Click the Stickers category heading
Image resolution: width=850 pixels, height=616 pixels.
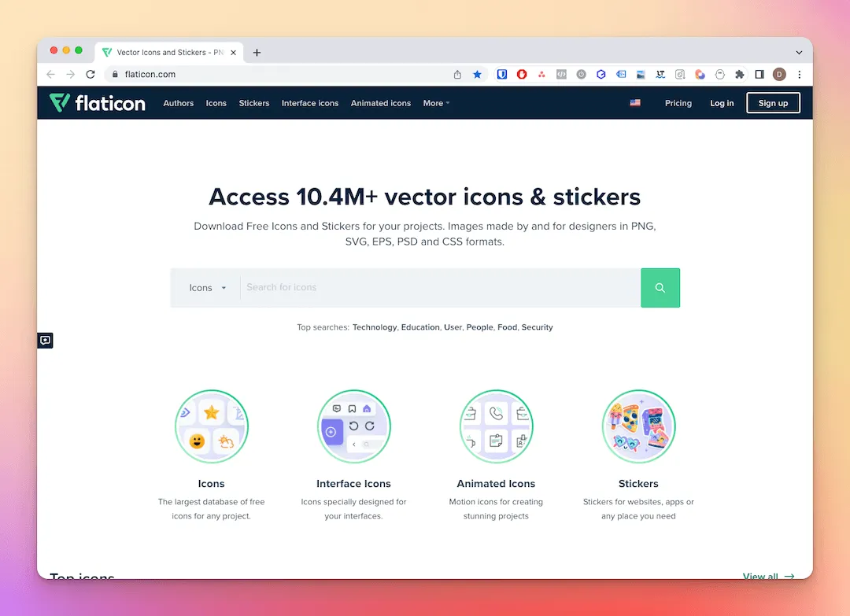point(638,484)
